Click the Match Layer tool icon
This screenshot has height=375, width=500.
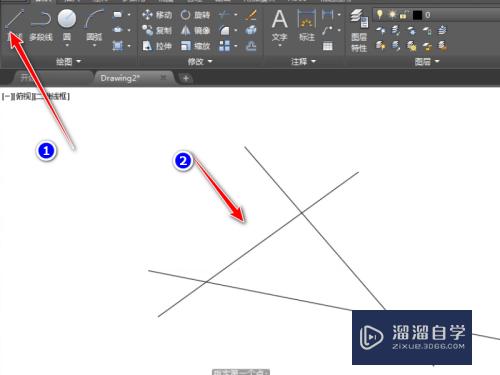[442, 45]
